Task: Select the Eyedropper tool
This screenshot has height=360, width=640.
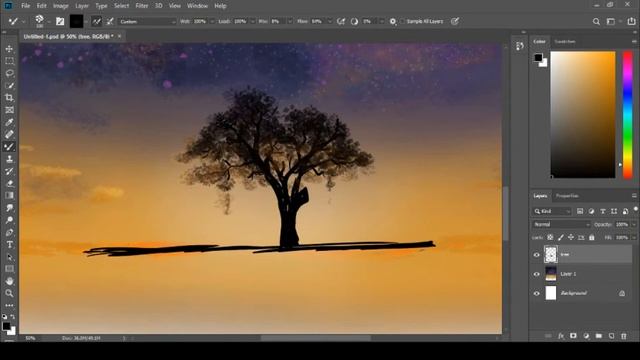Action: 9,122
